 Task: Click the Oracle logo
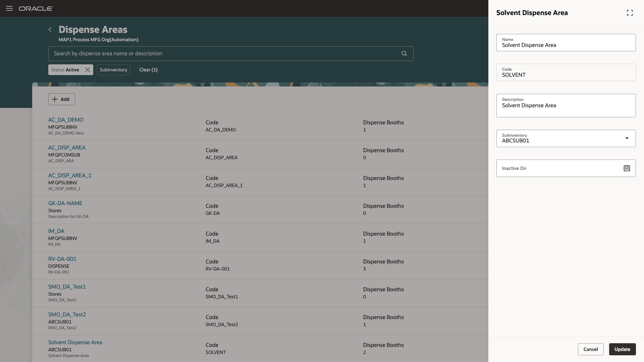point(36,8)
